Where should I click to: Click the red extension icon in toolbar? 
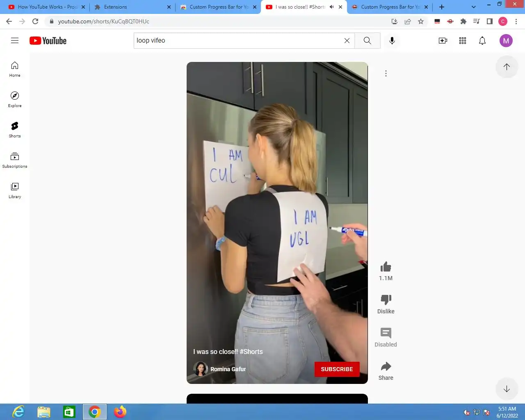point(450,21)
